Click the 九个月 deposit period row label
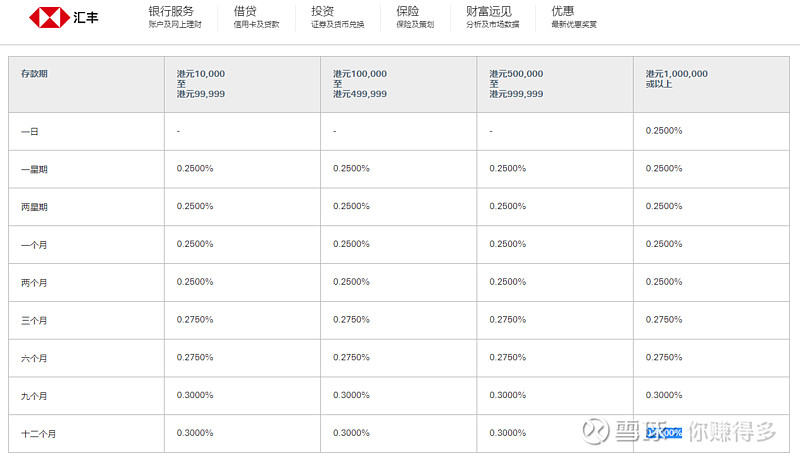 [34, 396]
